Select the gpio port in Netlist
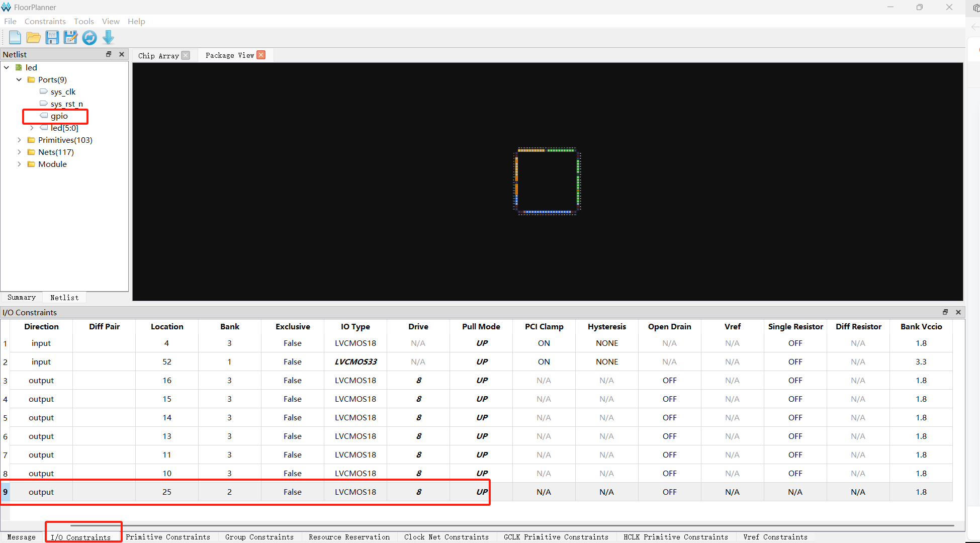980x543 pixels. [x=59, y=116]
